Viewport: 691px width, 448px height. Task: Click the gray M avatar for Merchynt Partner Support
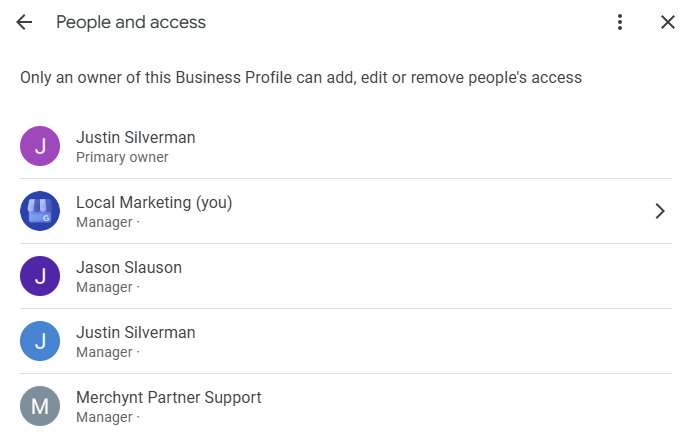[x=40, y=406]
